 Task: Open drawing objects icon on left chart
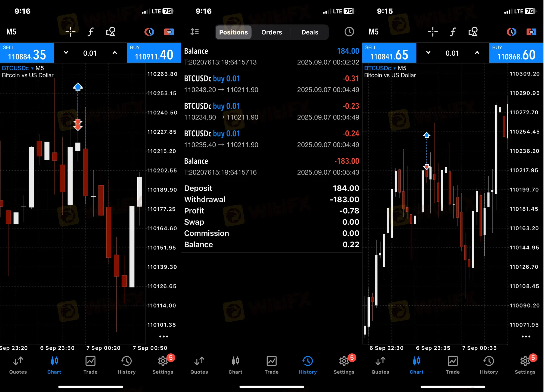(x=111, y=32)
